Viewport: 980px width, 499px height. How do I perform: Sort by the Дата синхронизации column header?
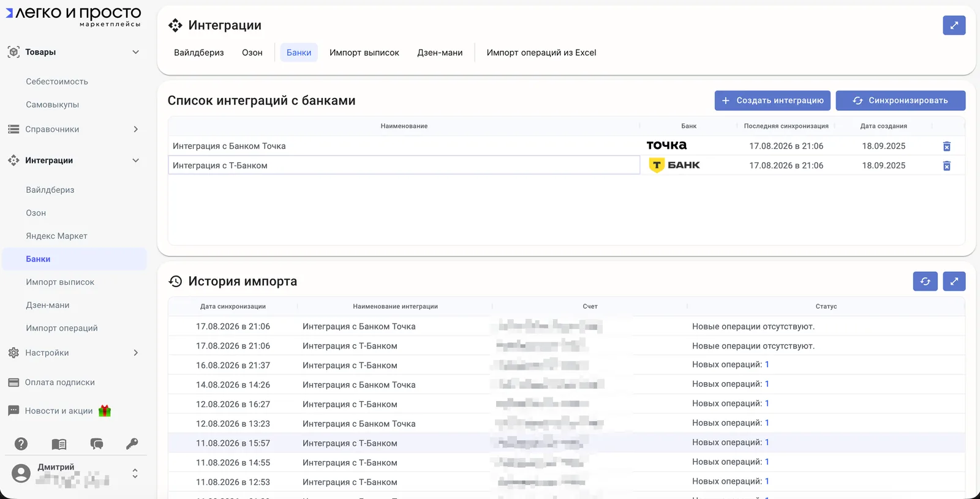tap(233, 306)
